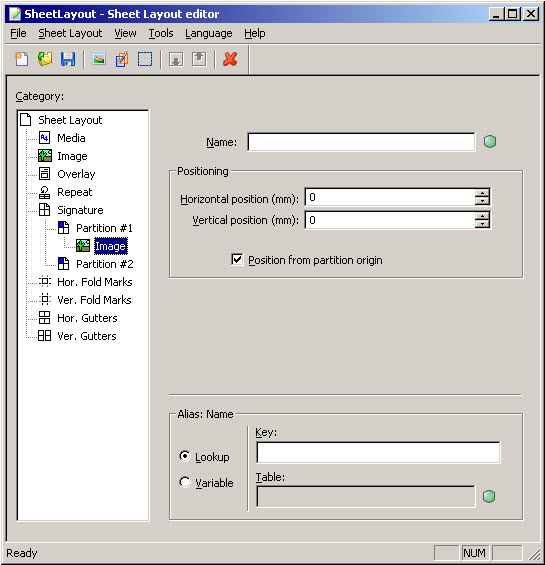The width and height of the screenshot is (545, 565).
Task: Open the Tools menu
Action: click(x=161, y=33)
